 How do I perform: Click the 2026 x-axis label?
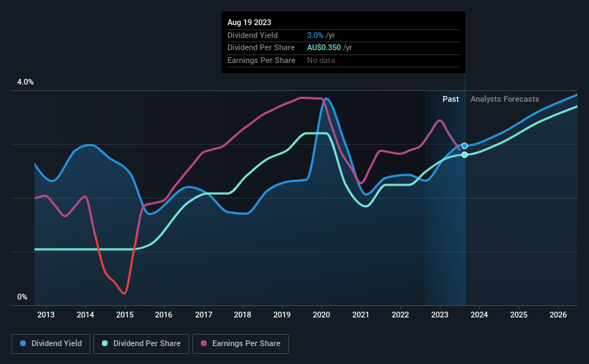(x=558, y=315)
